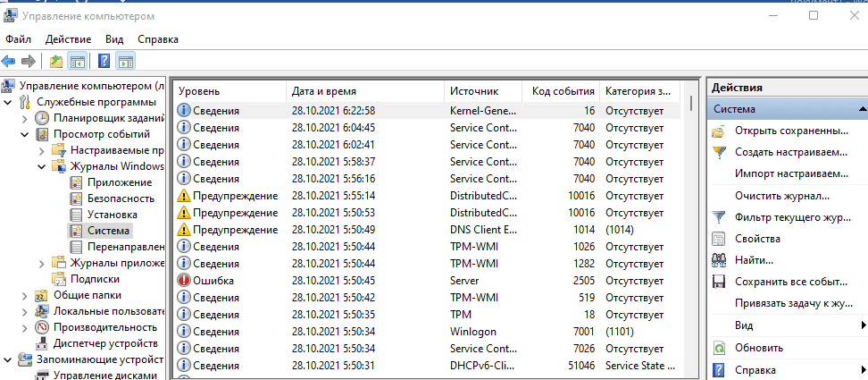This screenshot has width=868, height=380.
Task: Click Импорт настраиваемого представления action
Action: point(790,173)
